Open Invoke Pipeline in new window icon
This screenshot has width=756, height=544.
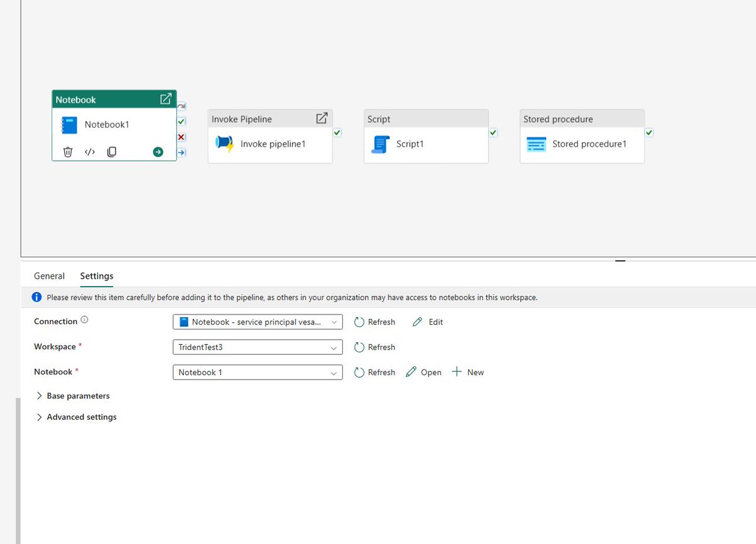pyautogui.click(x=321, y=118)
